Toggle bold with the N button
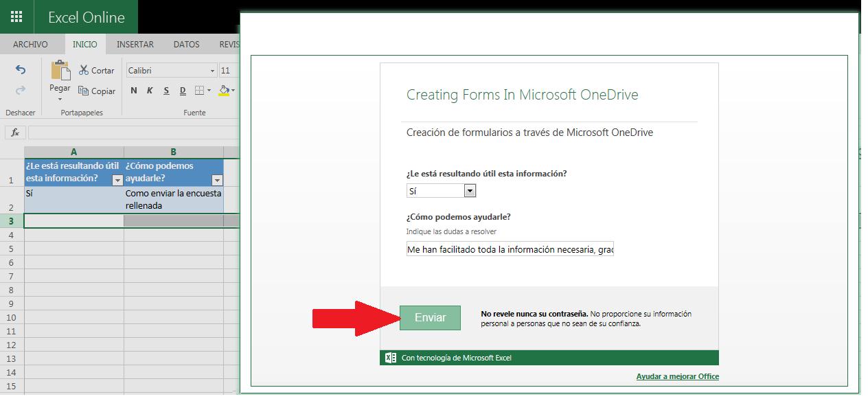868x401 pixels. pos(134,91)
